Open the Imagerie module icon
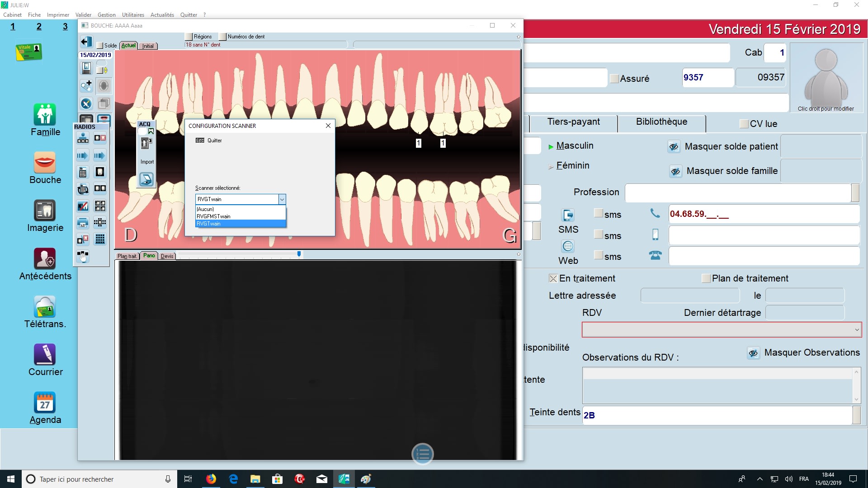 (45, 211)
